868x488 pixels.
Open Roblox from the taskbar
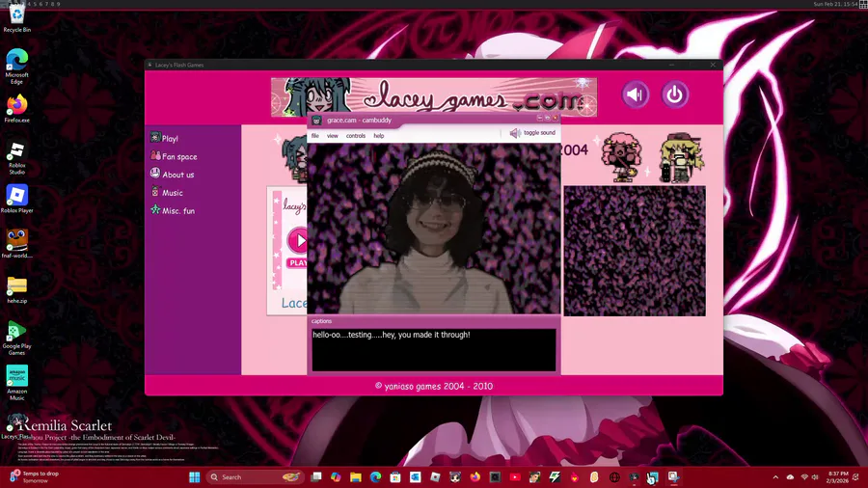click(x=435, y=477)
